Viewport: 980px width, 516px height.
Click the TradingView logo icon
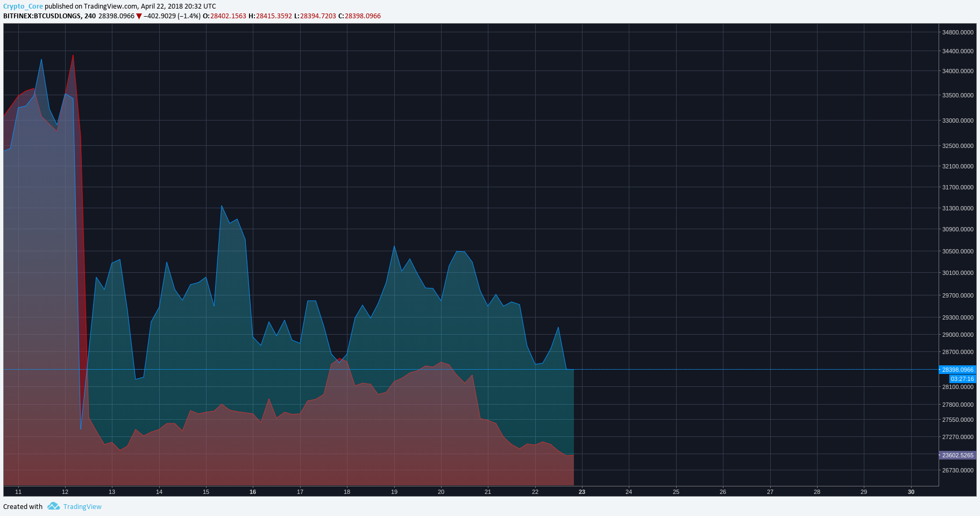[53, 506]
